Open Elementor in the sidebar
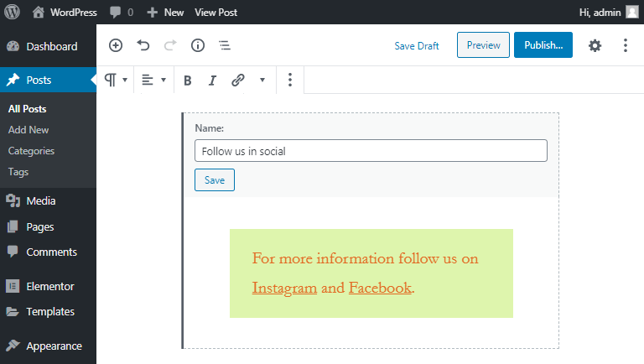Image resolution: width=644 pixels, height=364 pixels. coord(48,286)
